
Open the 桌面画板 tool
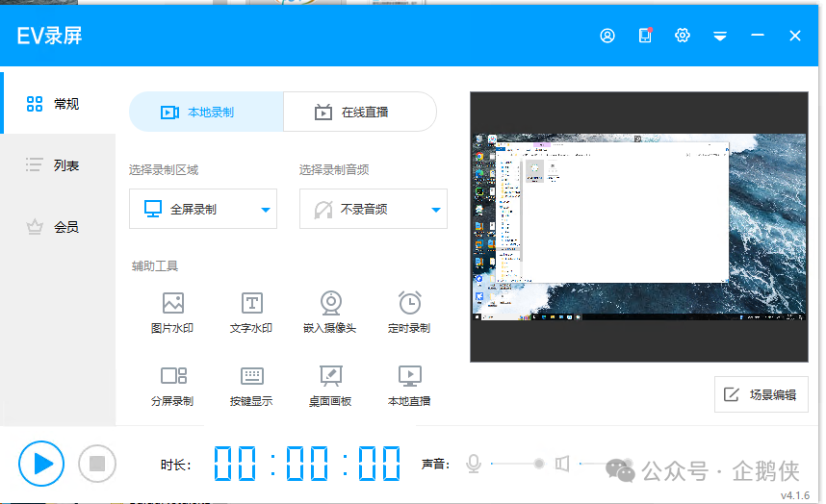(x=330, y=386)
